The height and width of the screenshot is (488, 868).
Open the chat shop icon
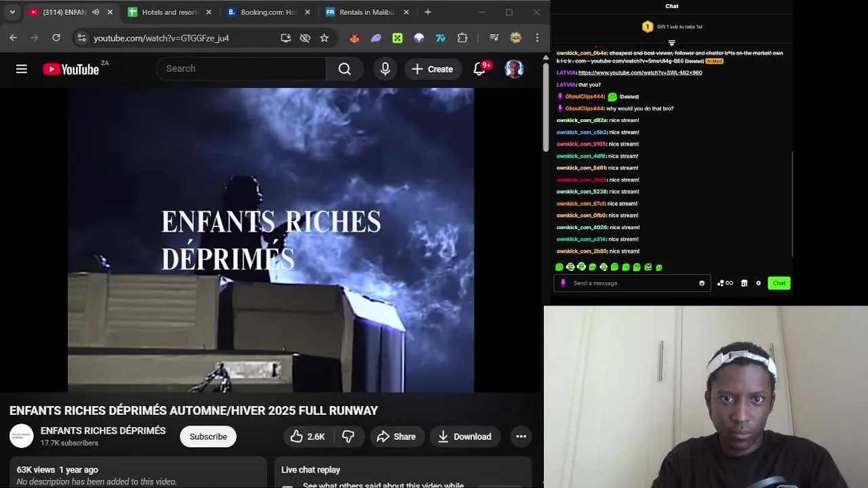(x=744, y=283)
